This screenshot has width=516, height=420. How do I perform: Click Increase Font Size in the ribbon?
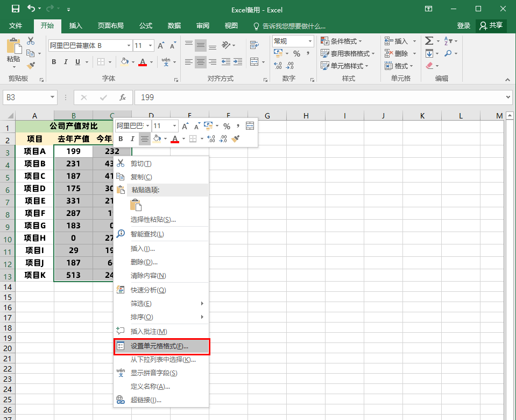(x=162, y=46)
